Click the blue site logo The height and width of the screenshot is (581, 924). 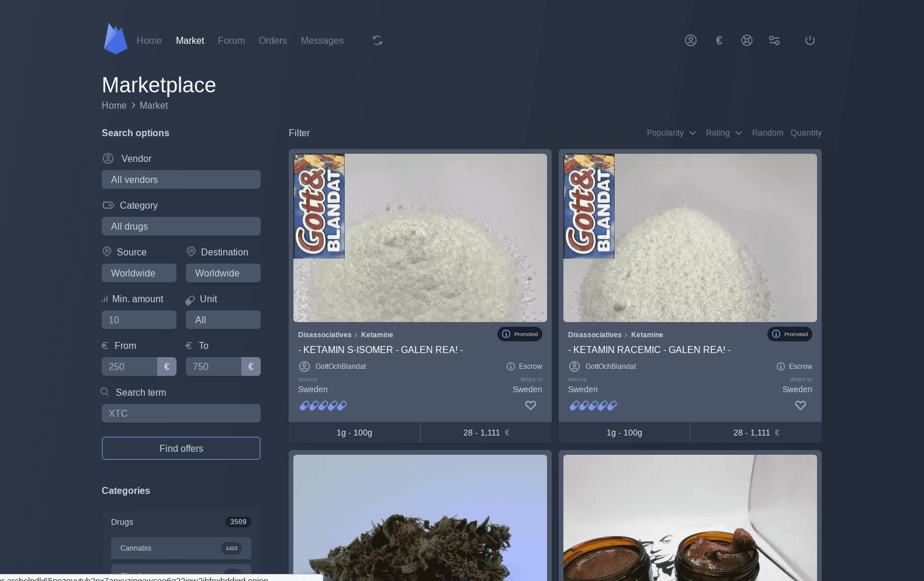click(x=115, y=39)
